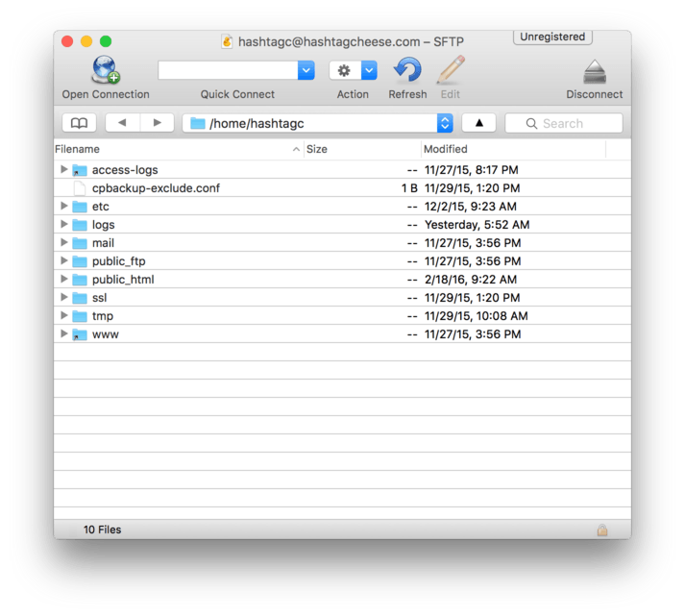The height and width of the screenshot is (616, 685).
Task: Click the '11/29/15, 10:08 AM' tmp date
Action: [x=477, y=316]
